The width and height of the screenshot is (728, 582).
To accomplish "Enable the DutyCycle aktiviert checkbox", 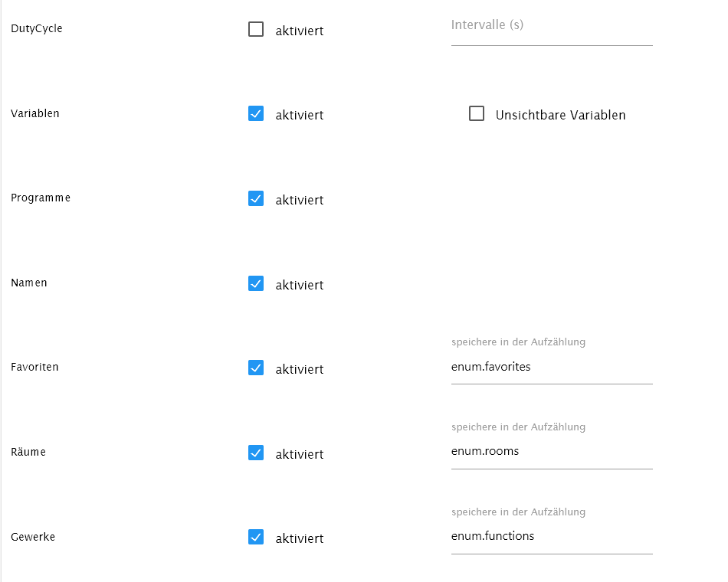I will 256,29.
